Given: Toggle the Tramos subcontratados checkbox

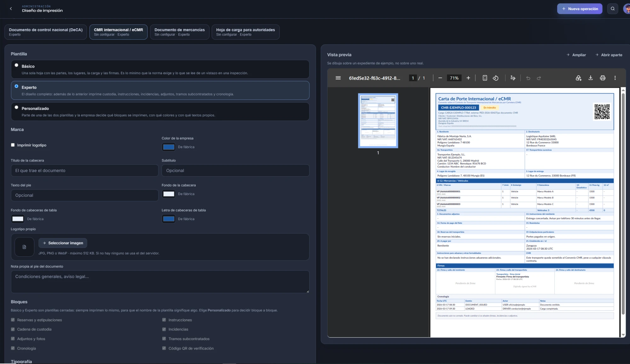Looking at the screenshot, I should (164, 339).
